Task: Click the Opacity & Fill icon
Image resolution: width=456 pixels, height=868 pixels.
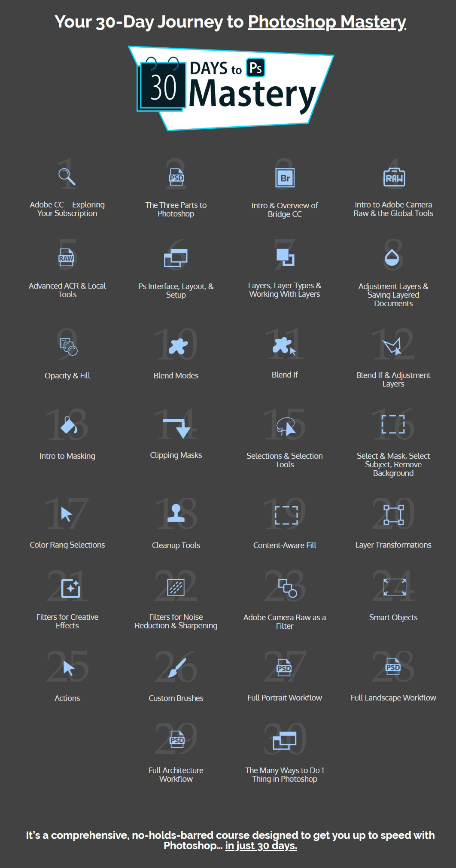Action: pyautogui.click(x=69, y=347)
